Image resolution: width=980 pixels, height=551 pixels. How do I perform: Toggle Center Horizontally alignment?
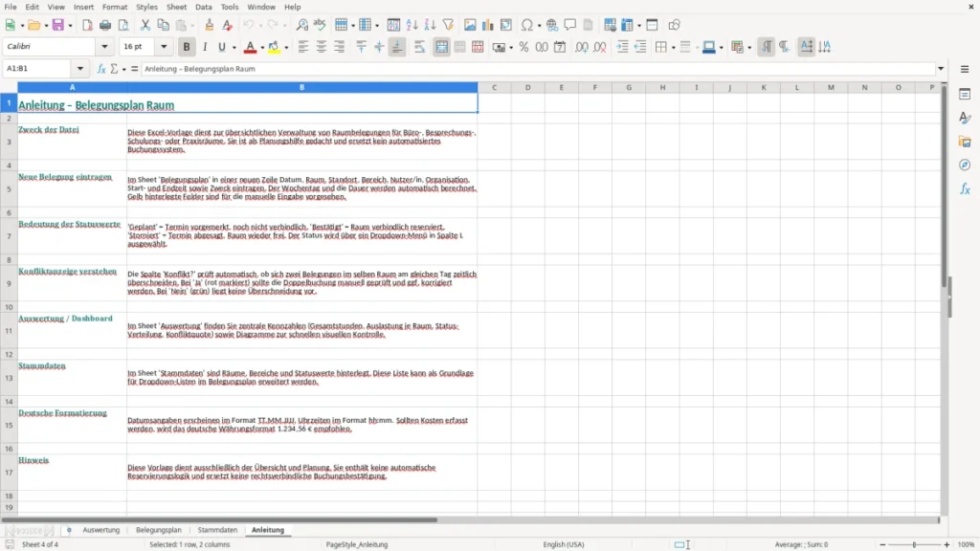(322, 47)
